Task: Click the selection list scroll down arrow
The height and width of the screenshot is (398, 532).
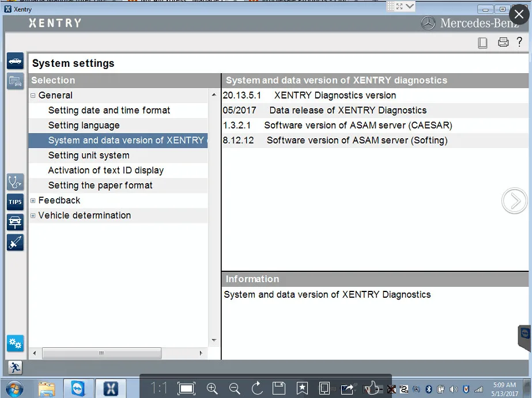Action: click(214, 340)
